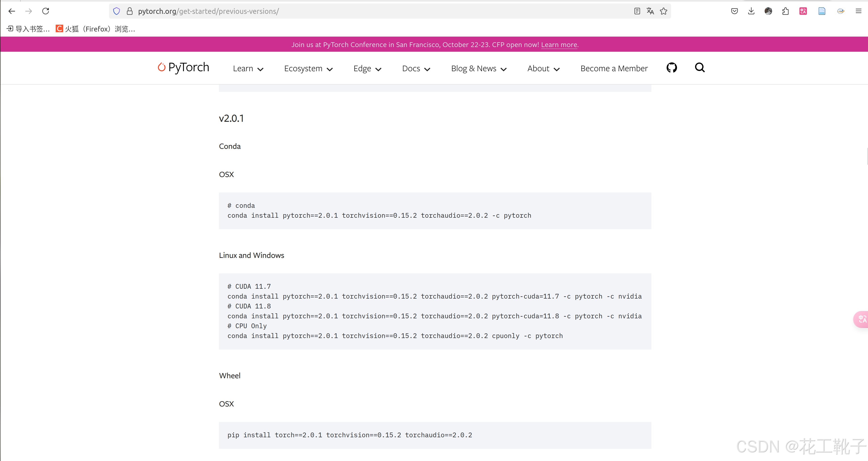
Task: Click the Learn more conference link
Action: 559,44
